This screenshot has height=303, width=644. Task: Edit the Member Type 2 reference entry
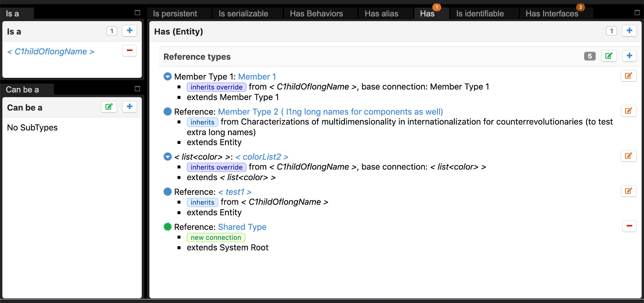click(628, 111)
